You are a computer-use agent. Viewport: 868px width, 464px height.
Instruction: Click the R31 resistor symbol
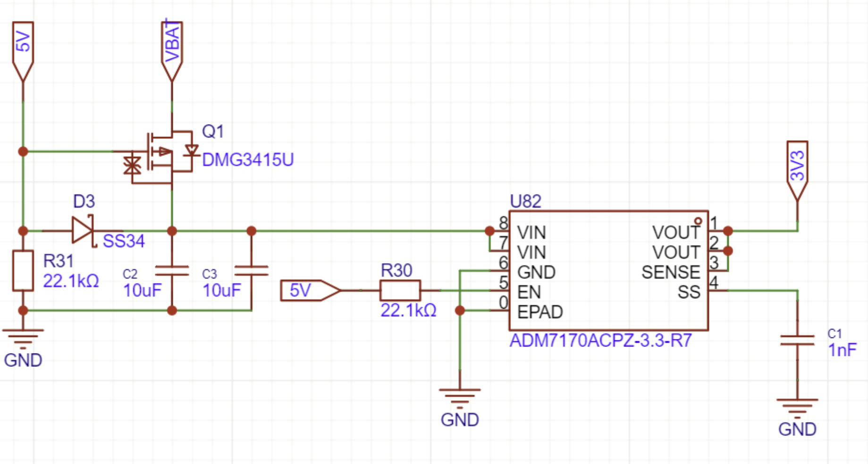click(x=23, y=271)
